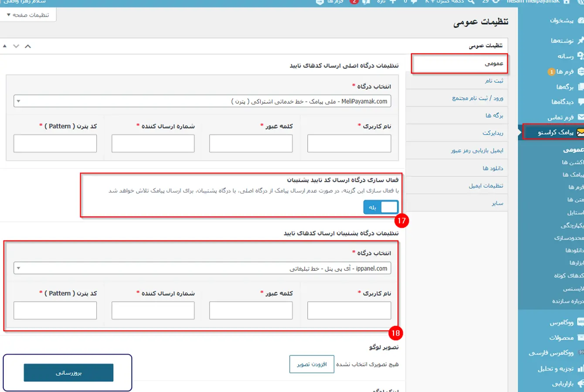This screenshot has width=584, height=392.
Task: Click the بروزرسانی update button
Action: (68, 373)
